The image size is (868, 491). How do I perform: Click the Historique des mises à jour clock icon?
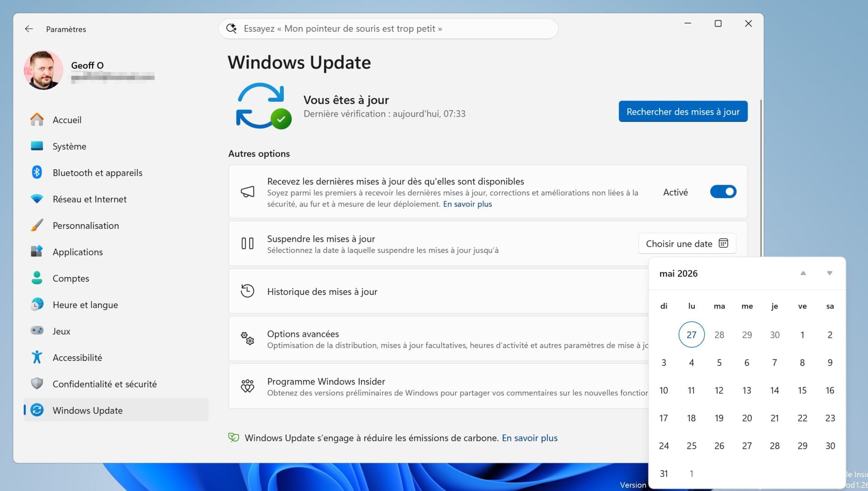[248, 291]
